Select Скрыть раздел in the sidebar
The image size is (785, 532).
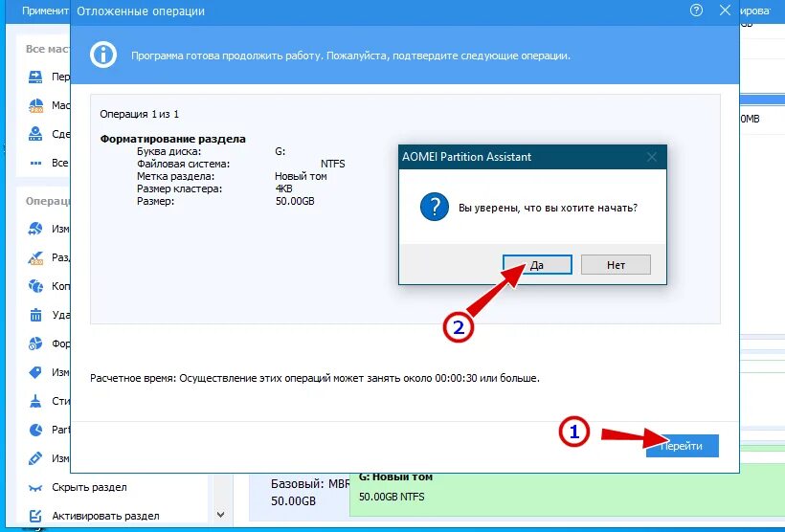click(x=89, y=487)
